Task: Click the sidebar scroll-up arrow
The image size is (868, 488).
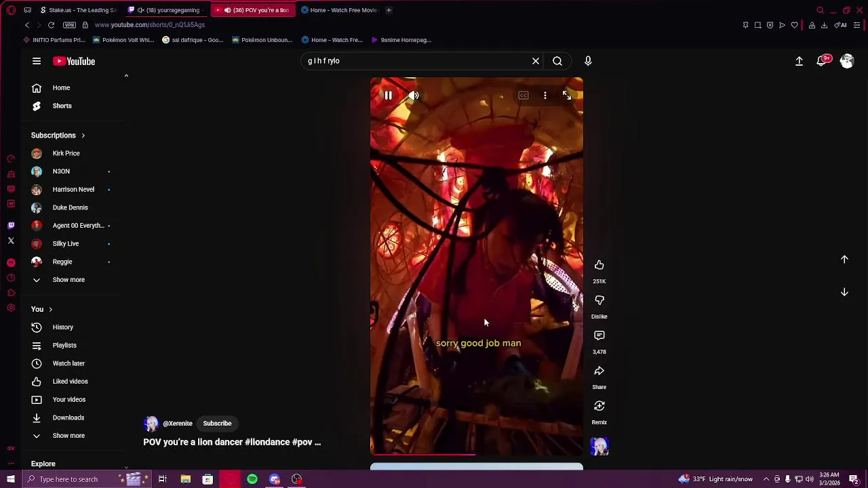Action: [x=126, y=76]
